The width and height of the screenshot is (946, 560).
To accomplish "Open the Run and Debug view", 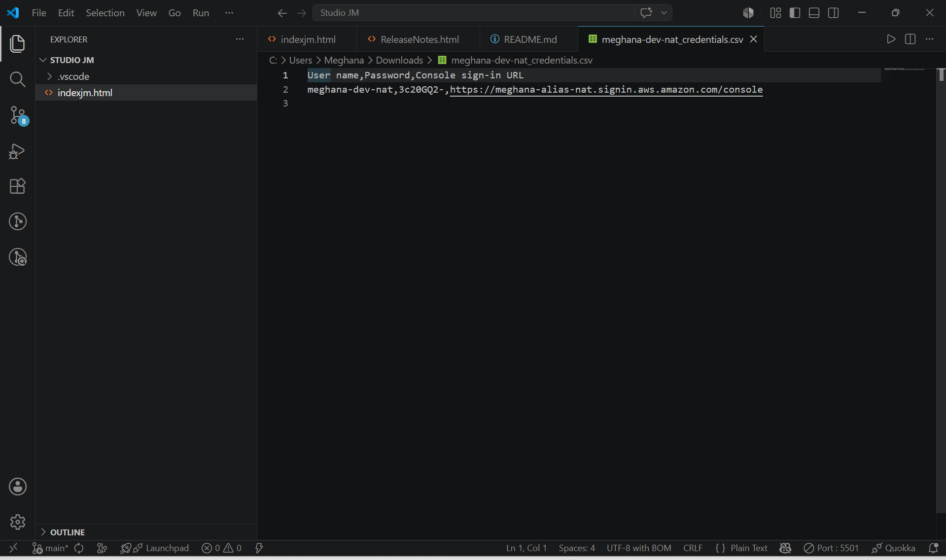I will coord(18,151).
